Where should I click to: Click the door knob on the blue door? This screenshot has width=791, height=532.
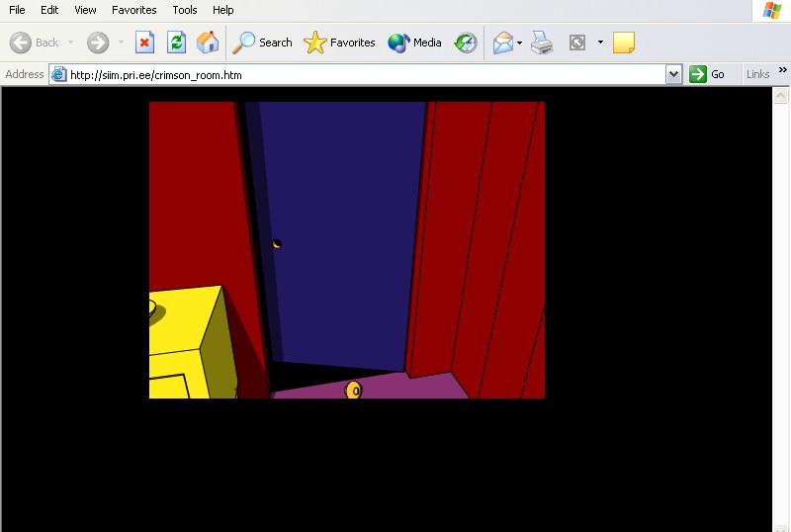pos(277,244)
